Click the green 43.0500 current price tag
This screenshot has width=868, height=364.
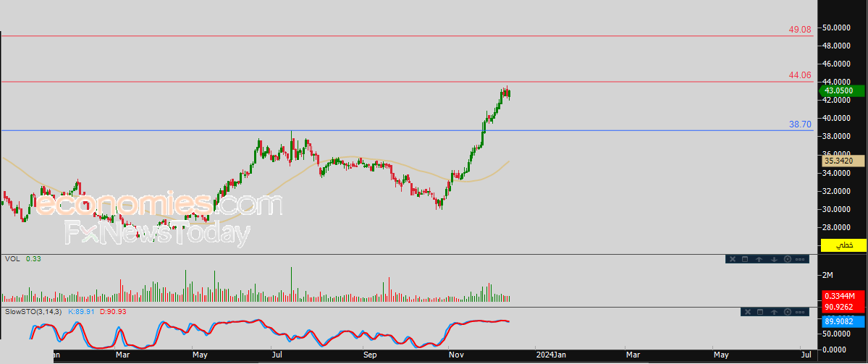(x=841, y=90)
